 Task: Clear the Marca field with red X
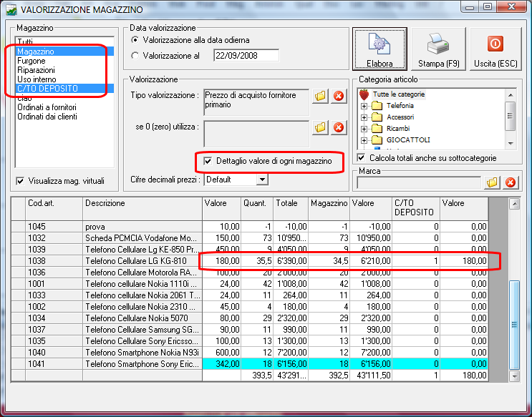point(511,182)
